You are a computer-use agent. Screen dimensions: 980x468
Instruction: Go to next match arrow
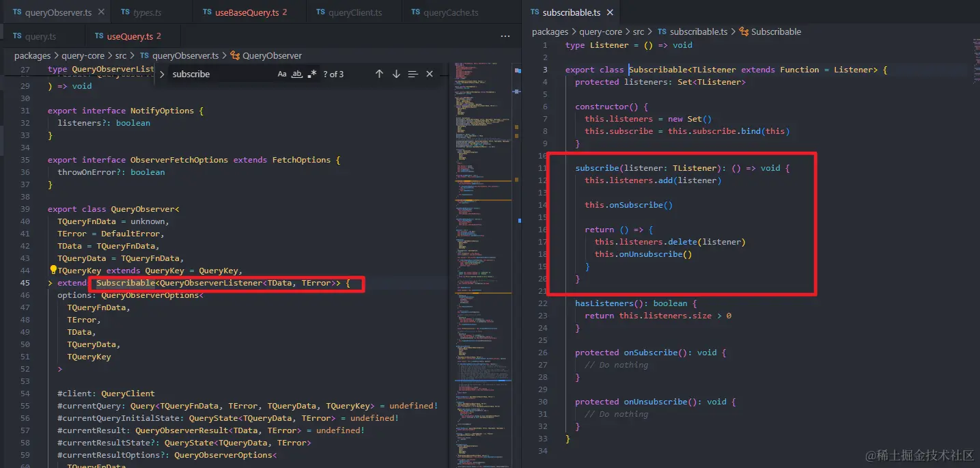[396, 74]
